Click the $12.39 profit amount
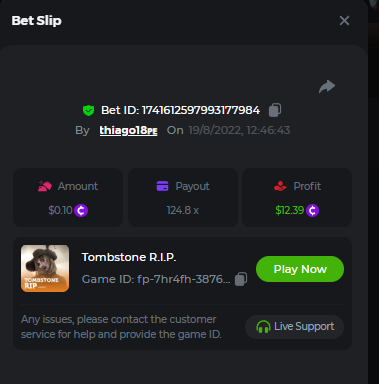 290,210
